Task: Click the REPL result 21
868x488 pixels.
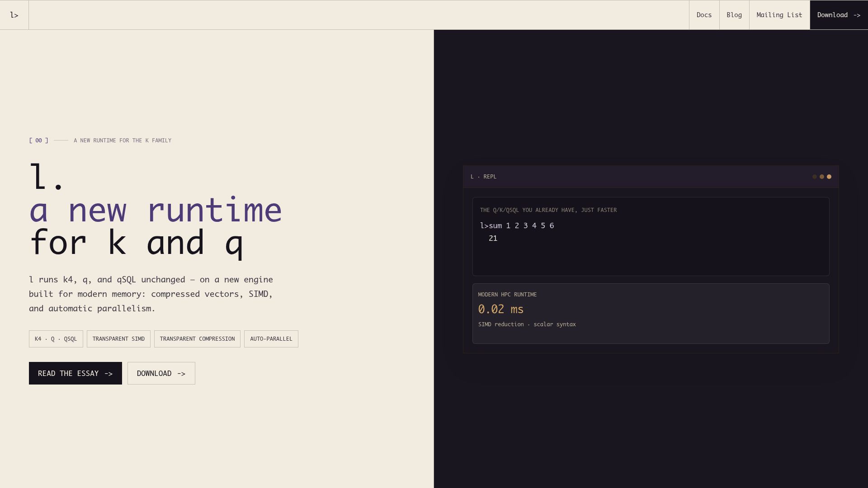Action: tap(493, 238)
